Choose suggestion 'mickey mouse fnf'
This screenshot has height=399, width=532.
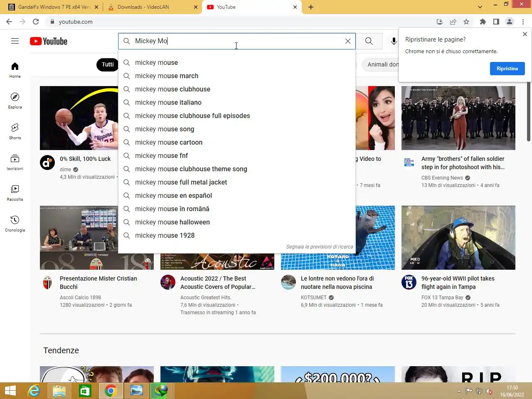point(237,155)
